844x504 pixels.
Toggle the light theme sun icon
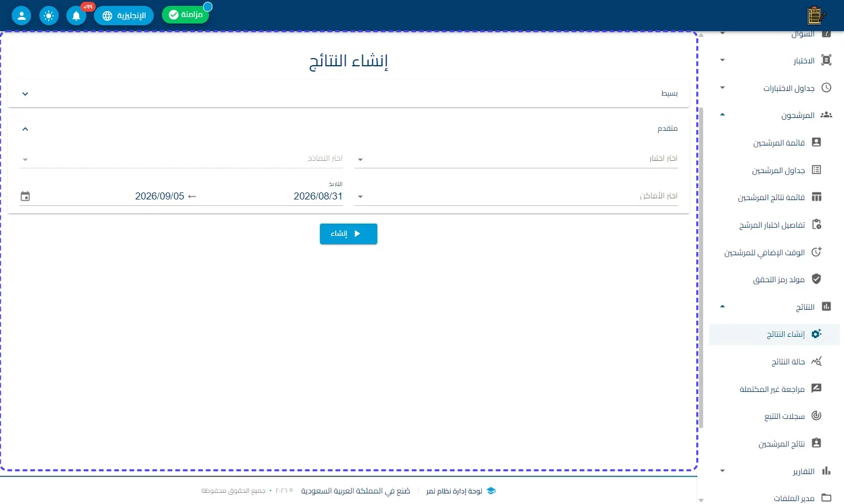coord(49,15)
